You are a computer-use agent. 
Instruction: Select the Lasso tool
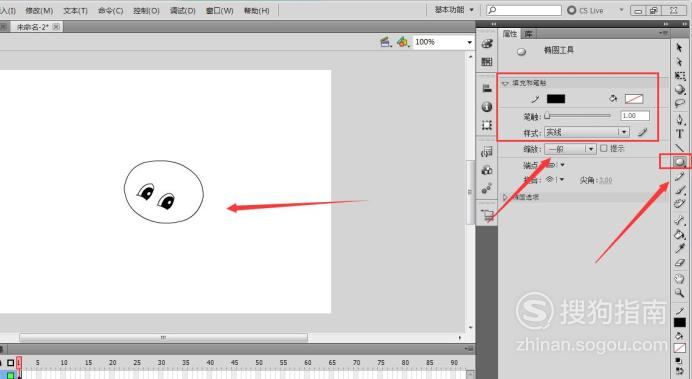680,104
